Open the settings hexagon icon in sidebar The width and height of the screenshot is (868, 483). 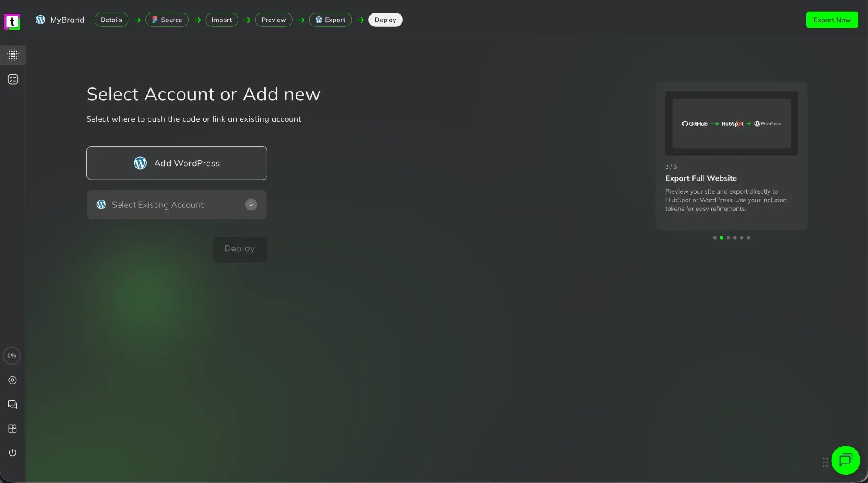[x=13, y=380]
